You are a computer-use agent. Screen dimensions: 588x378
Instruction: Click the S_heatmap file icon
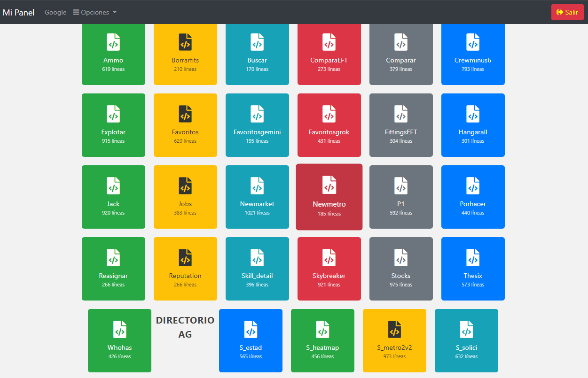[x=322, y=330]
